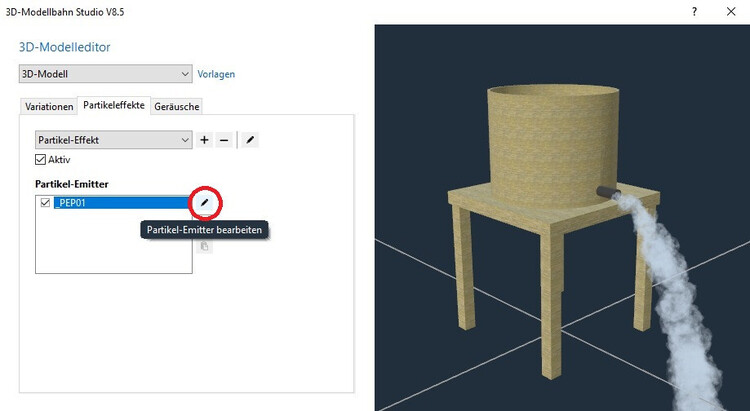Switch to the Geräusche tab
The image size is (750, 411).
[x=177, y=107]
